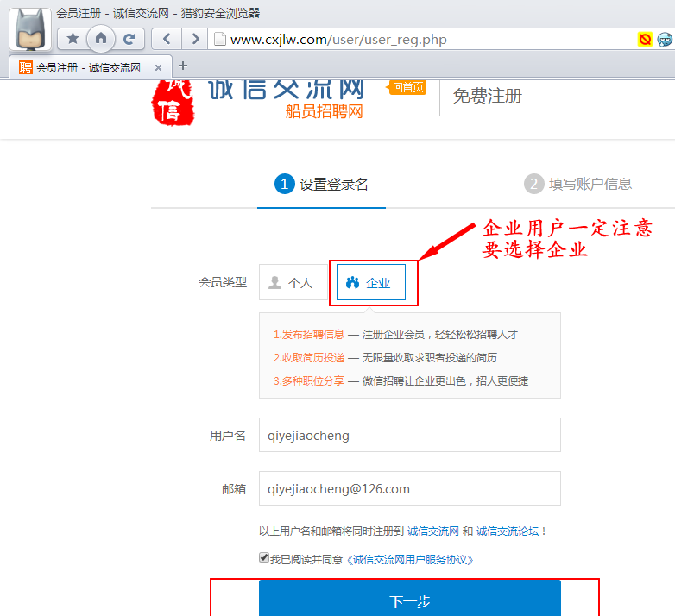675x616 pixels.
Task: Click the 免费注册 heading text
Action: [488, 96]
